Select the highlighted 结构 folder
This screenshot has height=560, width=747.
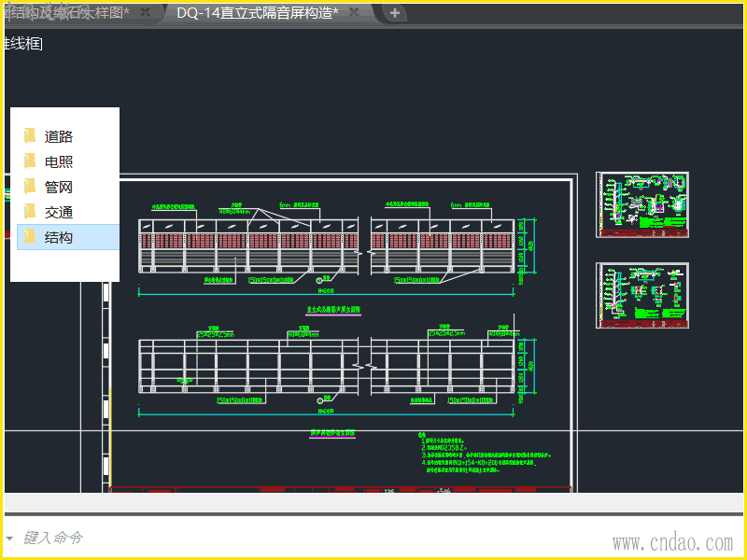coord(68,237)
